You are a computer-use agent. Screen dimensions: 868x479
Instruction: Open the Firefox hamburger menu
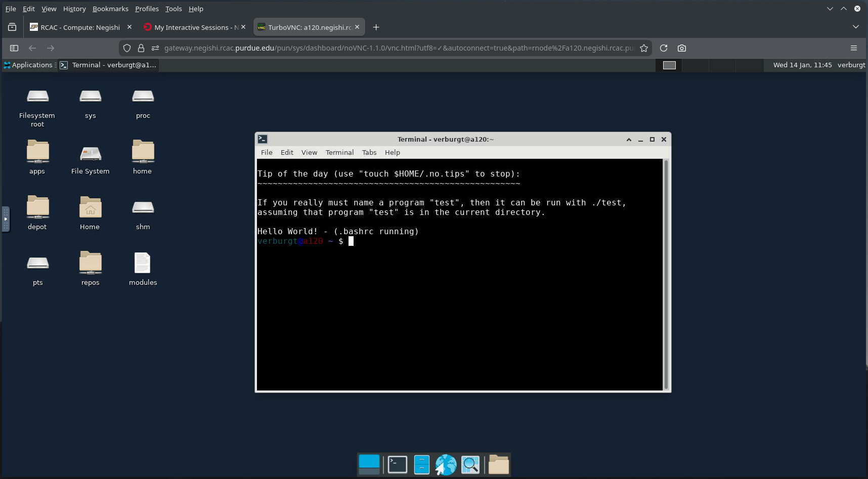point(854,48)
